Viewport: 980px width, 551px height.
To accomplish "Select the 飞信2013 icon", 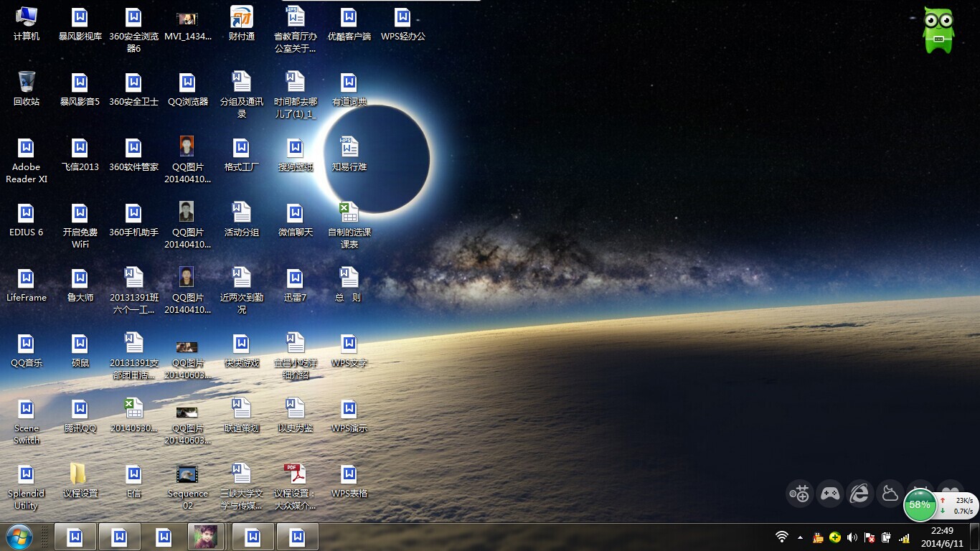I will point(80,154).
